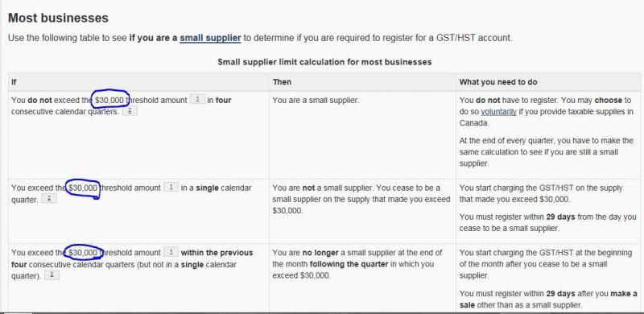The image size is (644, 314).
Task: Click the 'Most businesses' heading
Action: click(58, 18)
